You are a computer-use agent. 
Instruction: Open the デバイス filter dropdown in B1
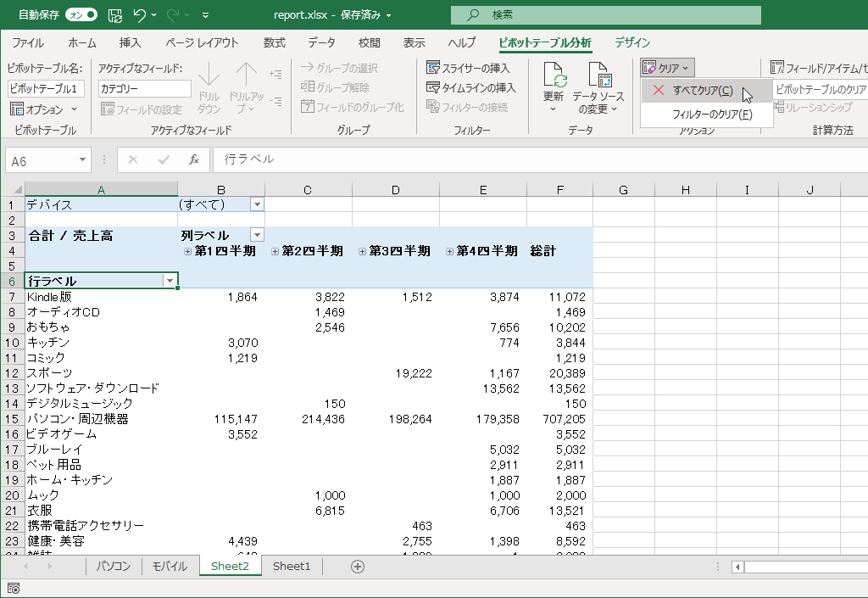pyautogui.click(x=257, y=204)
